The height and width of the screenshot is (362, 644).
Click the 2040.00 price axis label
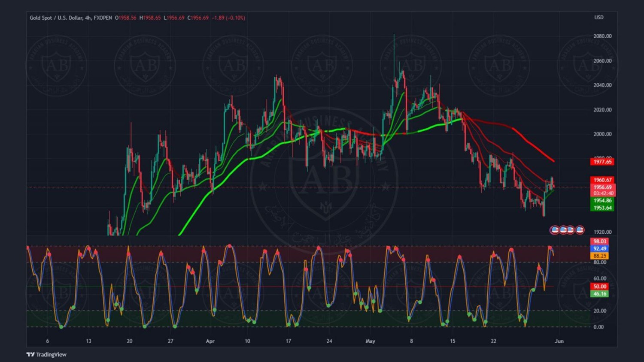coord(602,85)
